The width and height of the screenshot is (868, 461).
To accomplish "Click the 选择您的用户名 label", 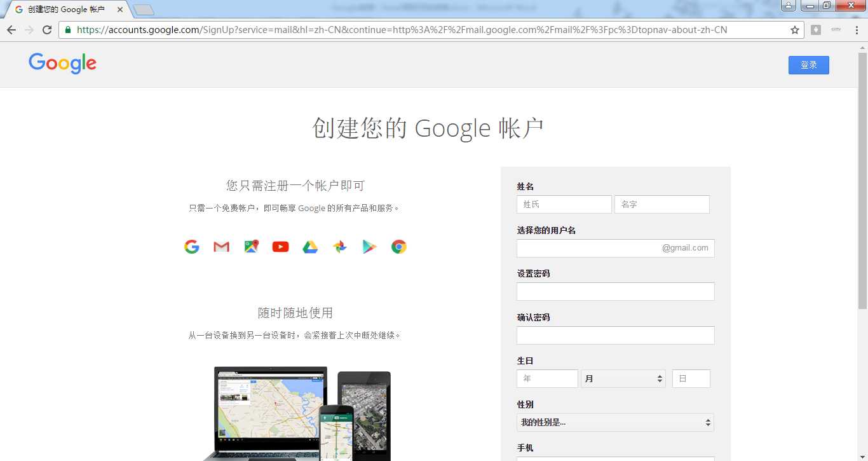I will point(546,230).
